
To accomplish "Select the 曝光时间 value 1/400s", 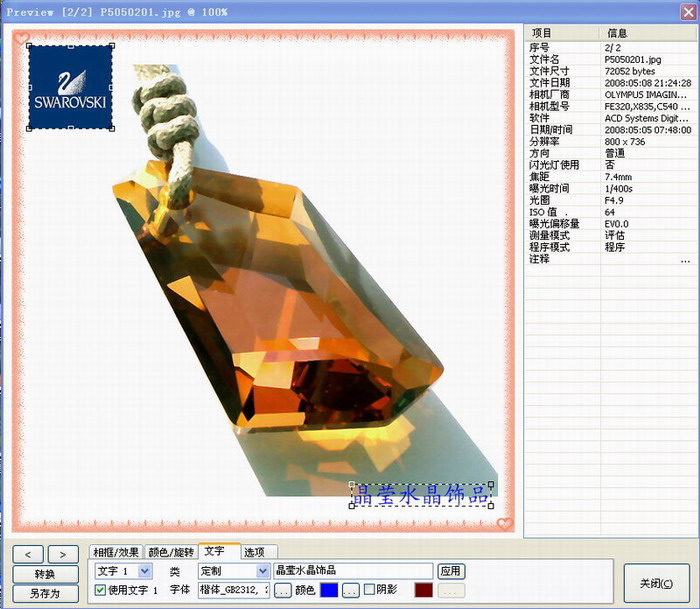I will pyautogui.click(x=618, y=188).
